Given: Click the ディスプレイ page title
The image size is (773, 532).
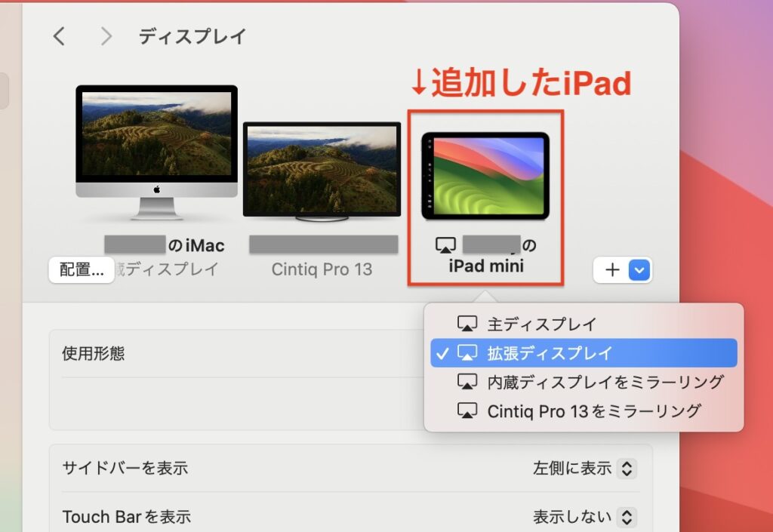Looking at the screenshot, I should click(192, 36).
